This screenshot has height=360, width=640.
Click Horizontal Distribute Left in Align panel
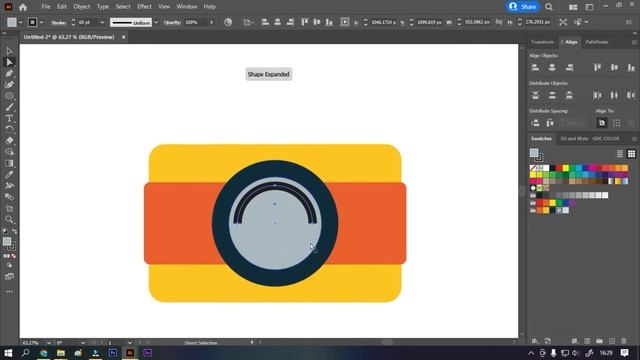click(597, 95)
